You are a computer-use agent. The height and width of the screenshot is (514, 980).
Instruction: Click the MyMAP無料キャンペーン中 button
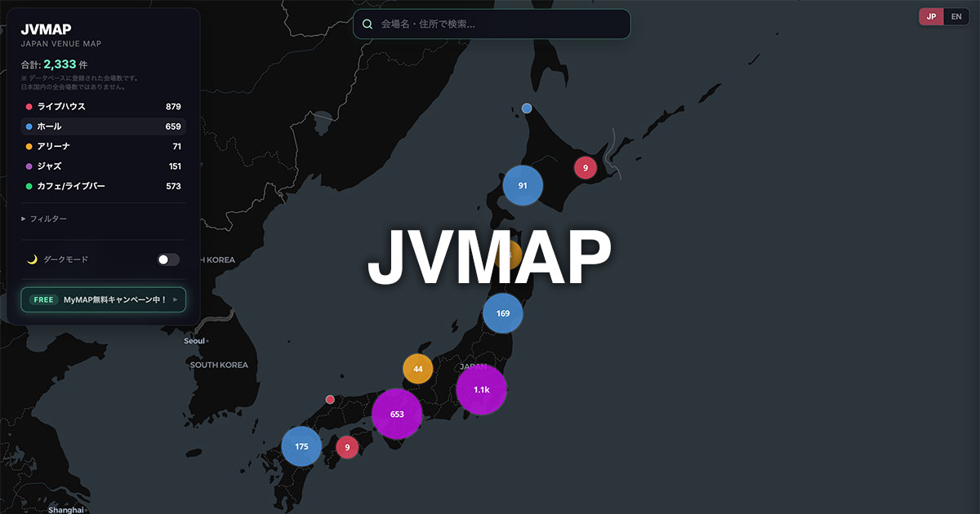coord(103,299)
